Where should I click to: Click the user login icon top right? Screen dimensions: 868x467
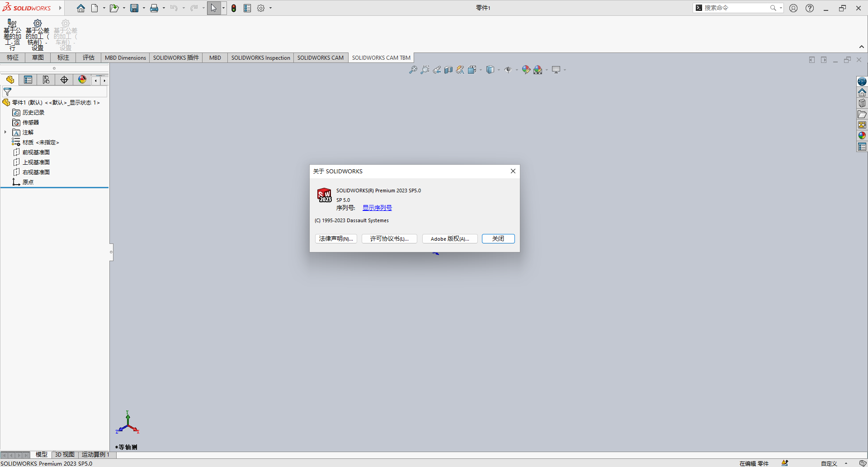pyautogui.click(x=793, y=8)
